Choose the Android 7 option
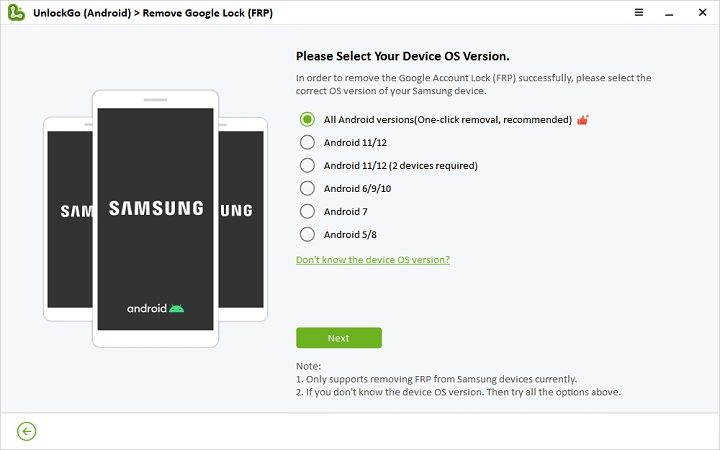The image size is (720, 450). coord(307,212)
